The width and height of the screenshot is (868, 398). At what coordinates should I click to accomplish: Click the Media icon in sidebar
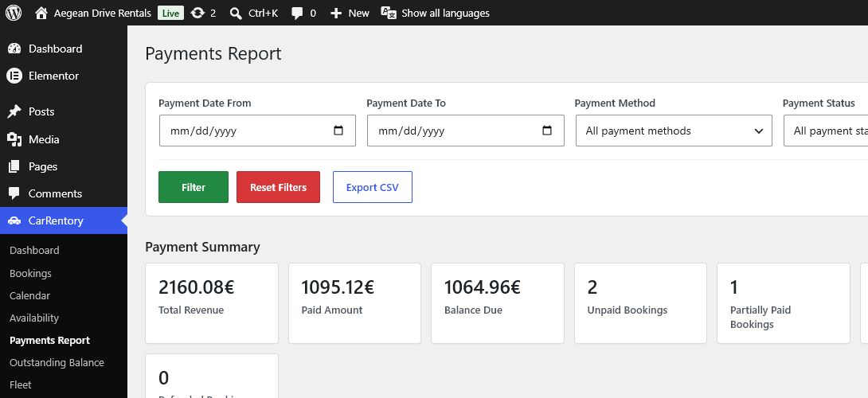click(14, 139)
